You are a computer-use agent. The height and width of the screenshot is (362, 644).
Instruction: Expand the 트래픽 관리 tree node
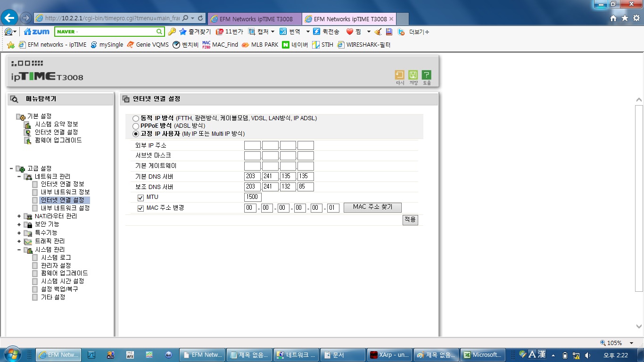pyautogui.click(x=19, y=241)
